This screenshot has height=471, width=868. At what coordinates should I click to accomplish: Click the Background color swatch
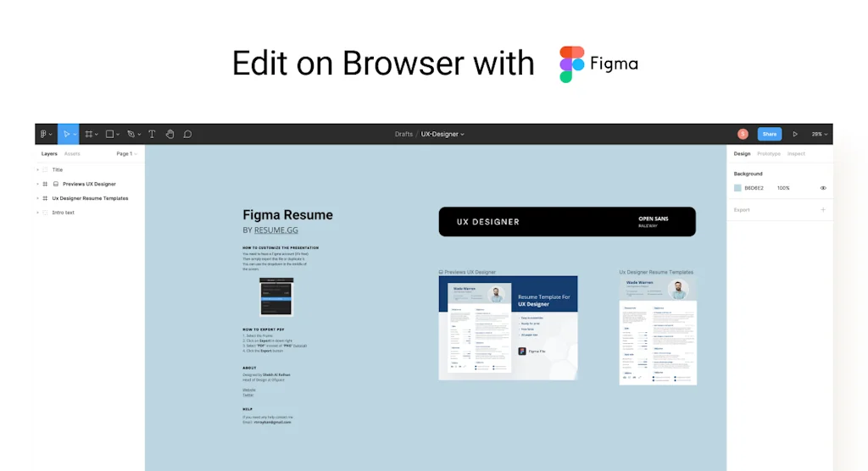pyautogui.click(x=737, y=188)
